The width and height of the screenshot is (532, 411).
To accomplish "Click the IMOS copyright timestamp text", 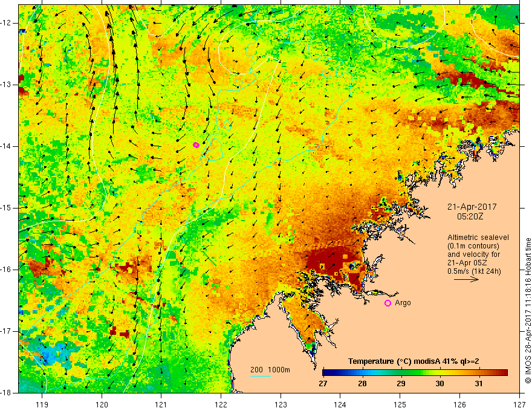I will pyautogui.click(x=528, y=311).
